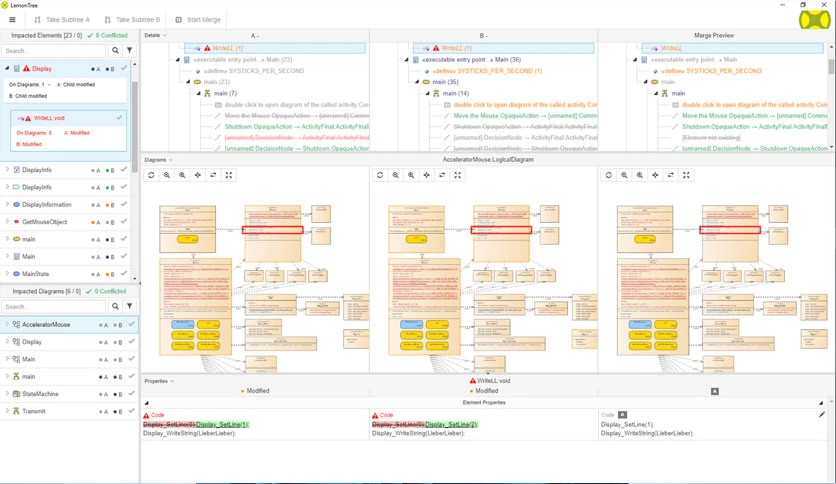This screenshot has height=484, width=836.
Task: Click the impacted diagrams search field
Action: coord(54,306)
